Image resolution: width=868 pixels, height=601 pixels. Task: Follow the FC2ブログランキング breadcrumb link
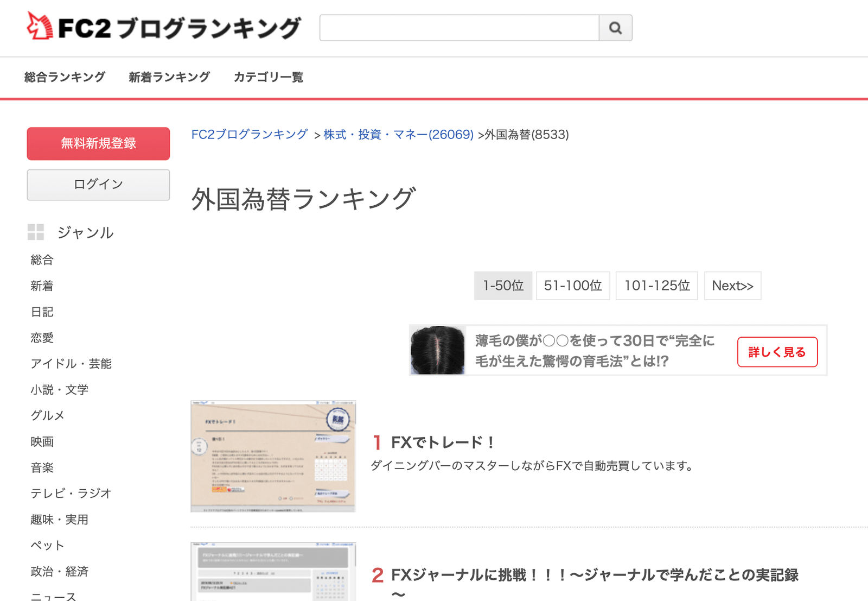pos(250,134)
